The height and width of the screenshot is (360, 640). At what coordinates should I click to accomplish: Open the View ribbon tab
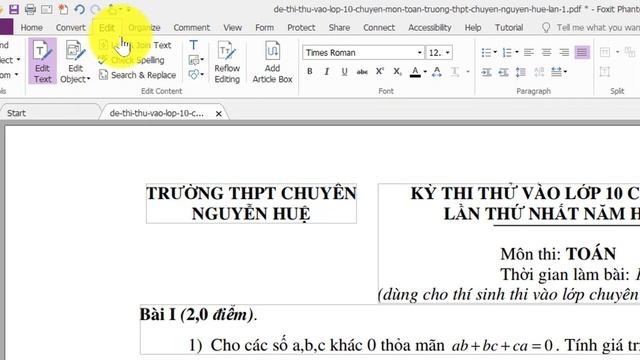[x=232, y=27]
